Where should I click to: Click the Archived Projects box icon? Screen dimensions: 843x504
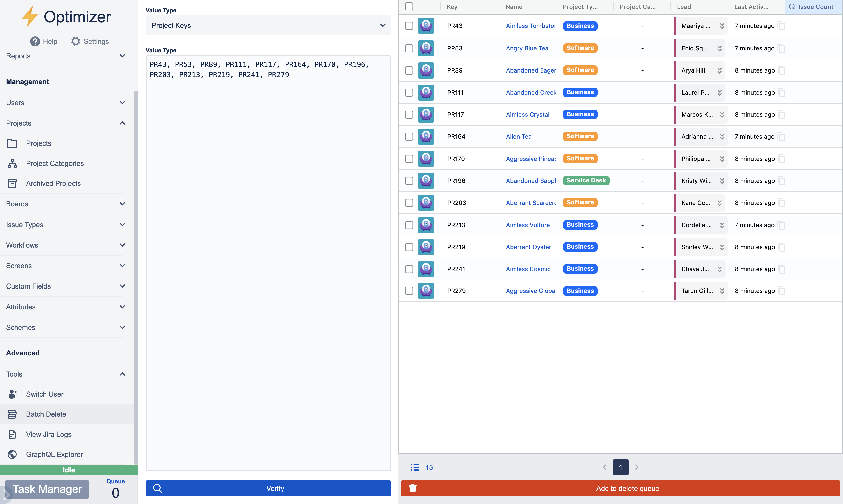[12, 183]
